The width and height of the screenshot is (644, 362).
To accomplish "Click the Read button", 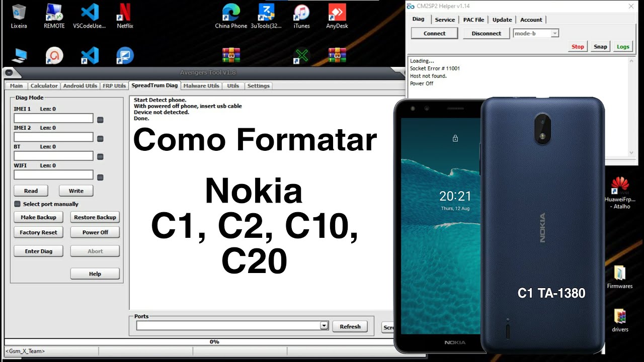I will [31, 191].
